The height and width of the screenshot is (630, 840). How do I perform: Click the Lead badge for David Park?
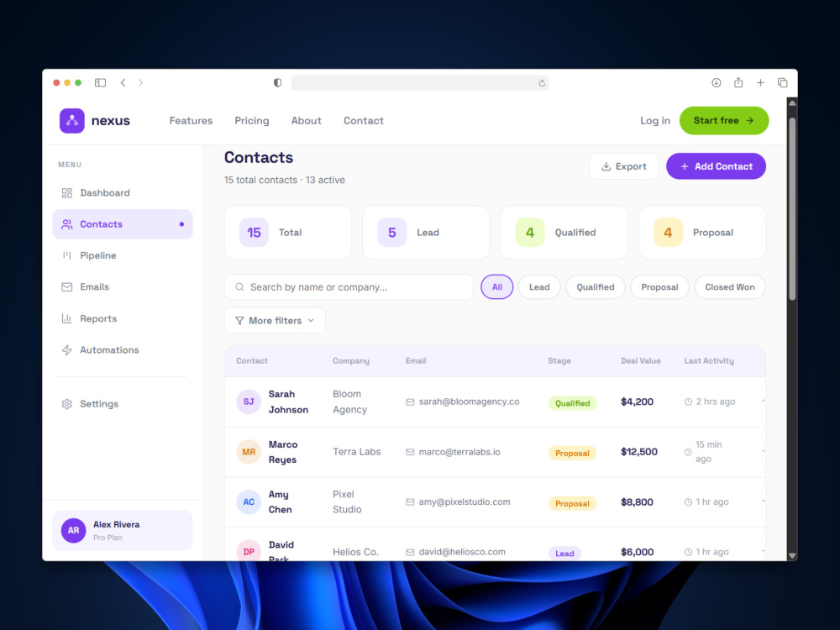tap(564, 554)
